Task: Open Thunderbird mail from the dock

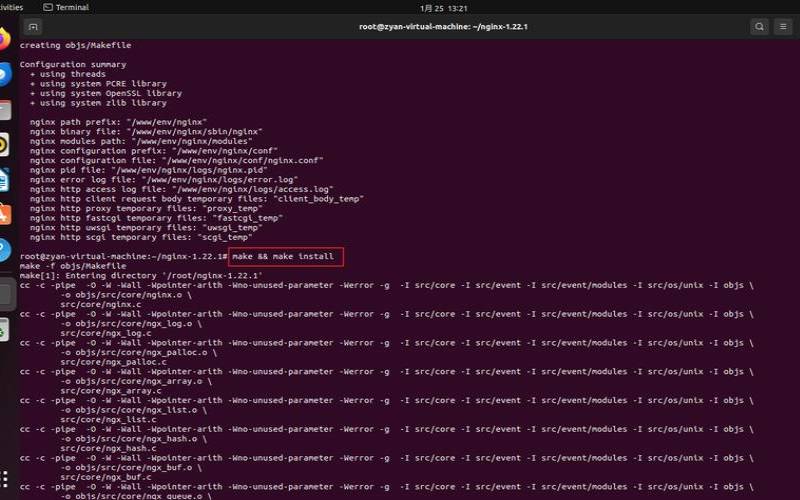Action: tap(5, 75)
